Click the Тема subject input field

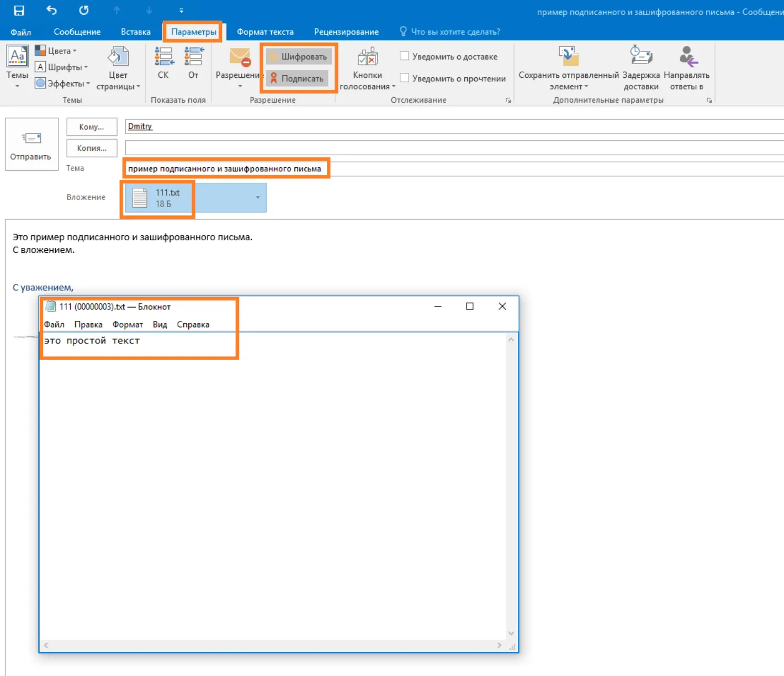tap(454, 169)
